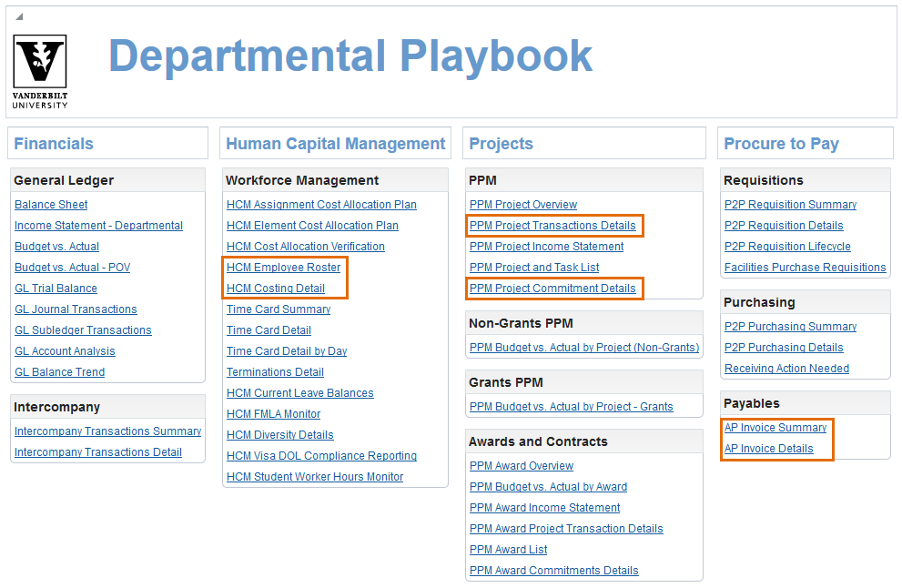Open HCM Employee Roster link

283,268
